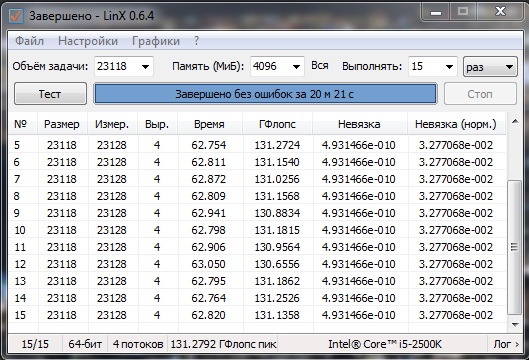Image resolution: width=529 pixels, height=360 pixels.
Task: Click row number 5 cell
Action: [x=17, y=145]
